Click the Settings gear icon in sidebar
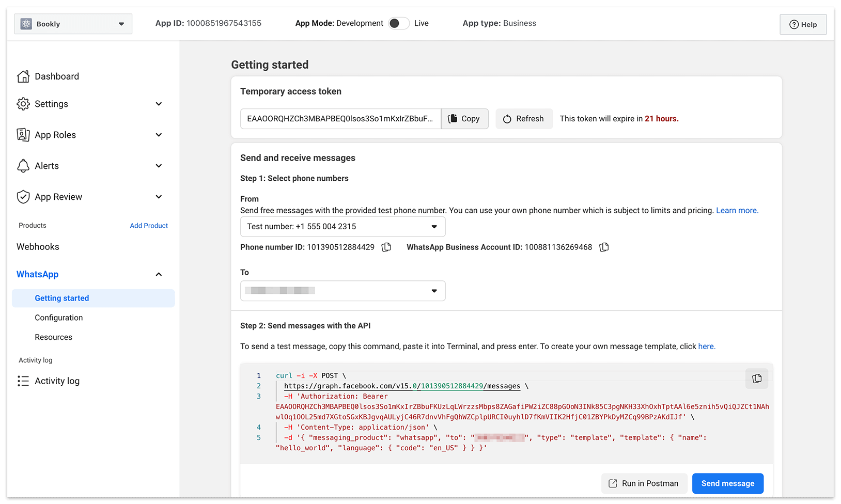The width and height of the screenshot is (841, 504). tap(23, 104)
